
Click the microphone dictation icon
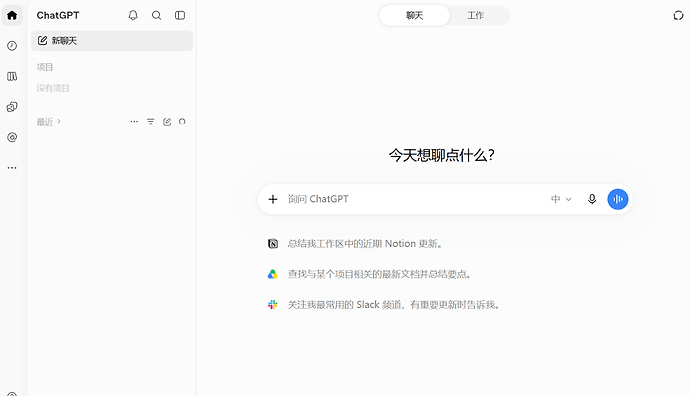592,199
